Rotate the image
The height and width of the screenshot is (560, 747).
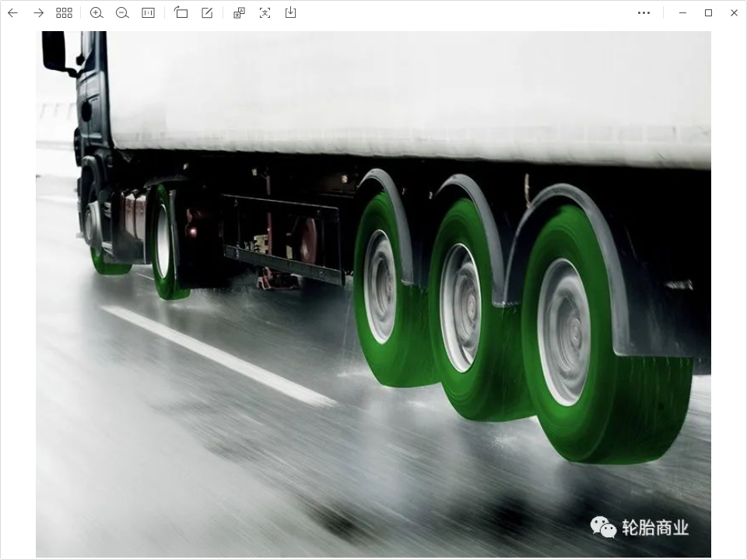click(x=181, y=12)
